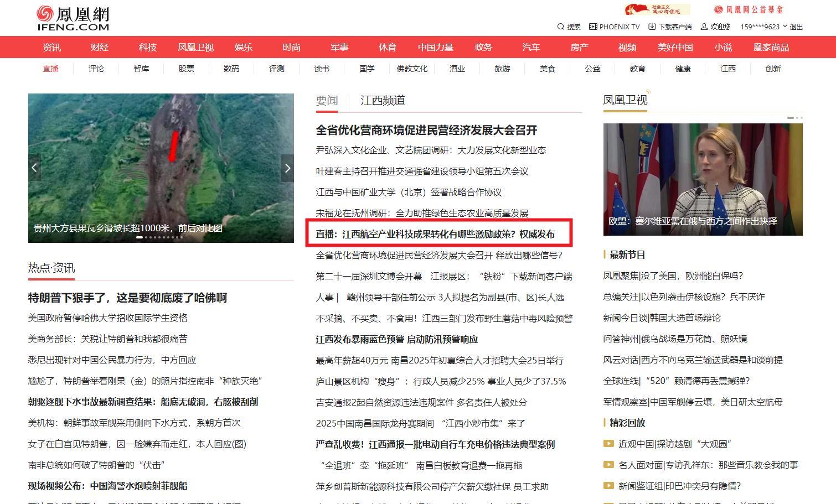Open 资讯 in main navigation

(x=52, y=47)
